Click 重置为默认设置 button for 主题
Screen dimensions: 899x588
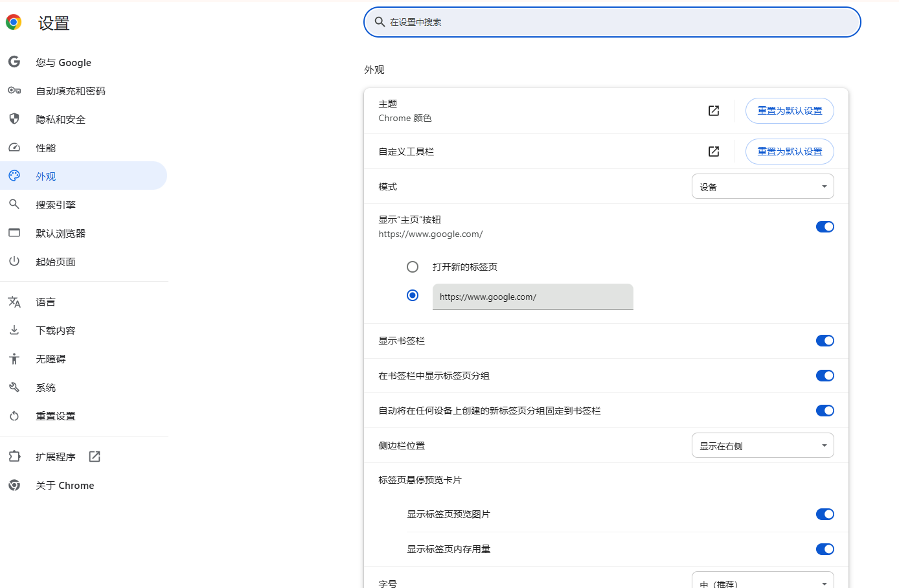coord(790,111)
